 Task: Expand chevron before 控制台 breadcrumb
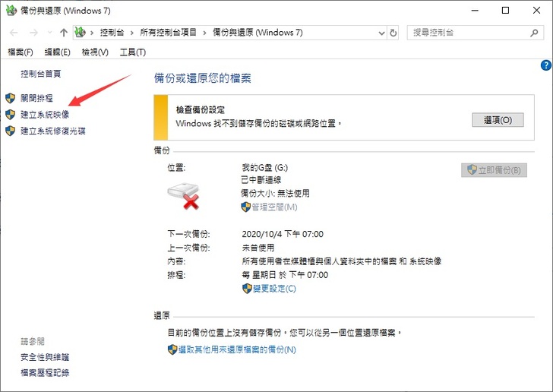coord(92,33)
